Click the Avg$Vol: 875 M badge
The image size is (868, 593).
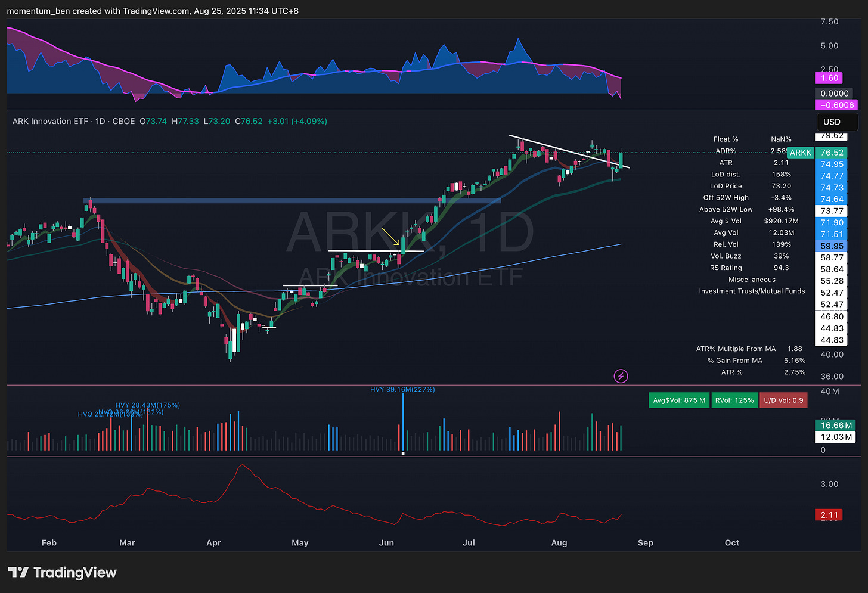click(678, 400)
